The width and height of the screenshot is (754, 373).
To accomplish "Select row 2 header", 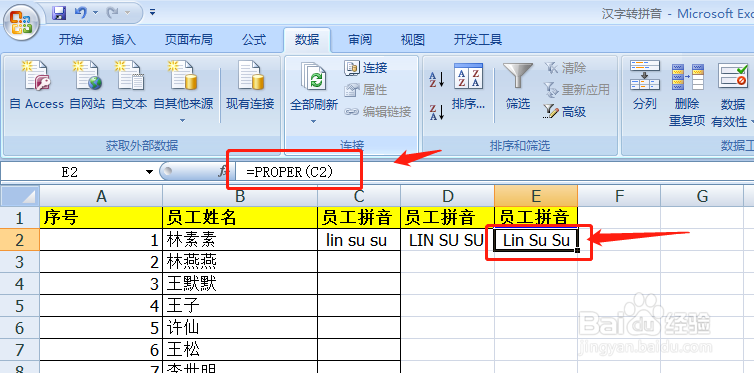I will click(19, 240).
